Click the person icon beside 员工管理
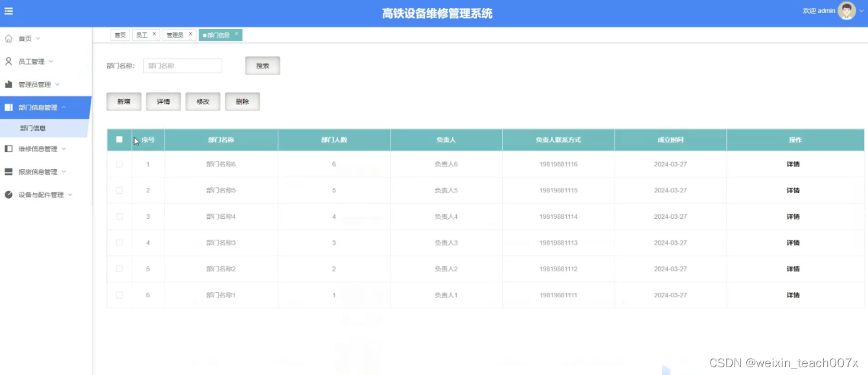The width and height of the screenshot is (868, 375). 8,62
